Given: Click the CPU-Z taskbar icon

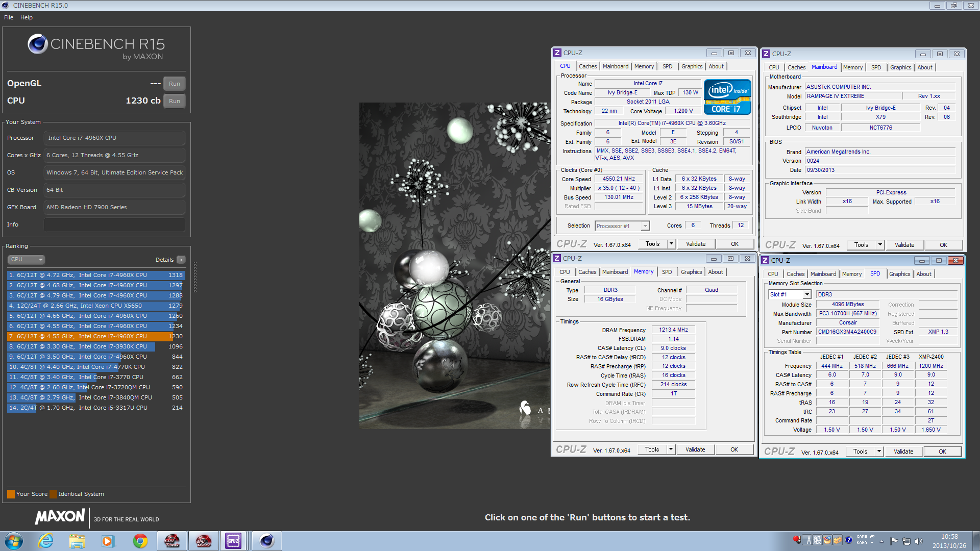Looking at the screenshot, I should [x=233, y=541].
